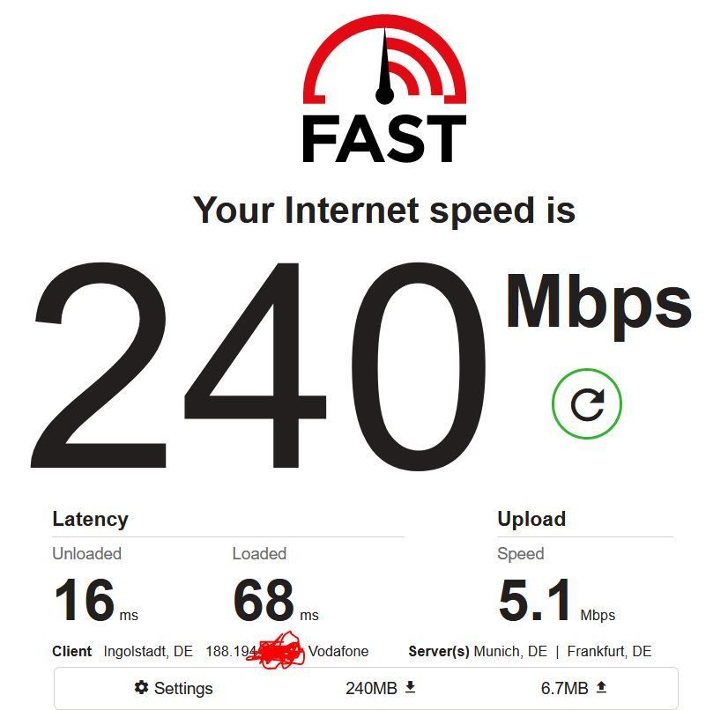728x710 pixels.
Task: Click the large Mbps unit label
Action: click(x=598, y=306)
